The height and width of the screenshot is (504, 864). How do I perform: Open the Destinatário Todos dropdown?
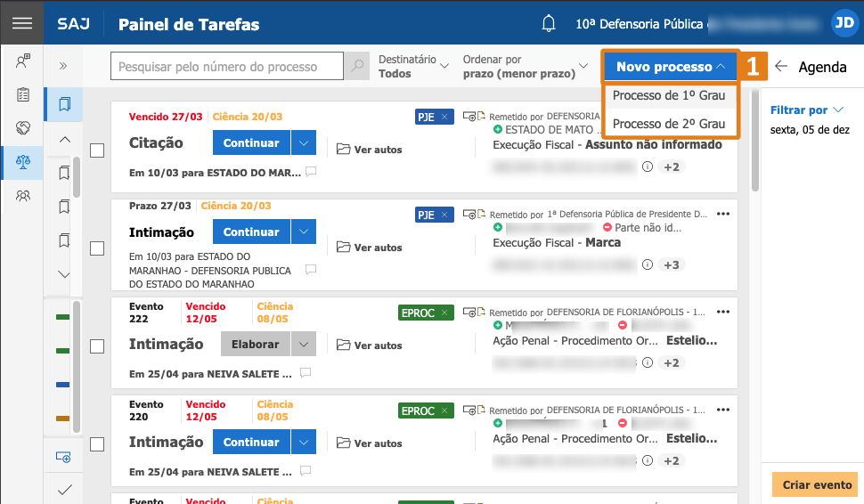coord(413,66)
